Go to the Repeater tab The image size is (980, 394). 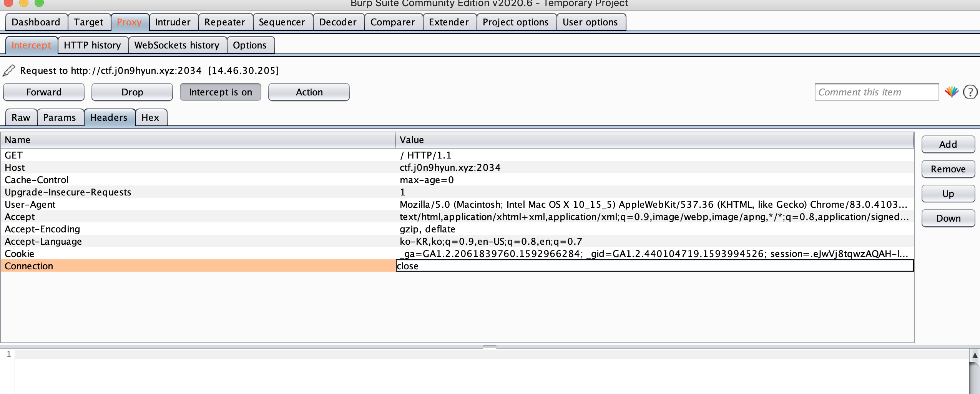point(225,22)
